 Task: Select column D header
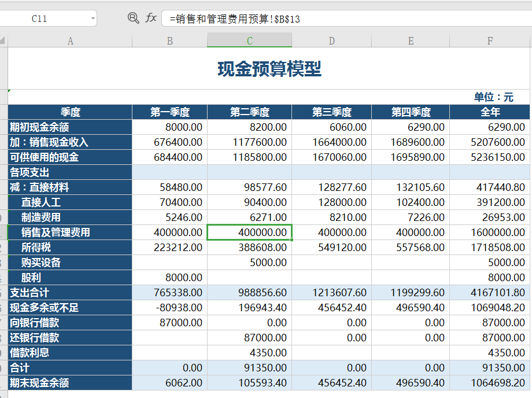[331, 41]
